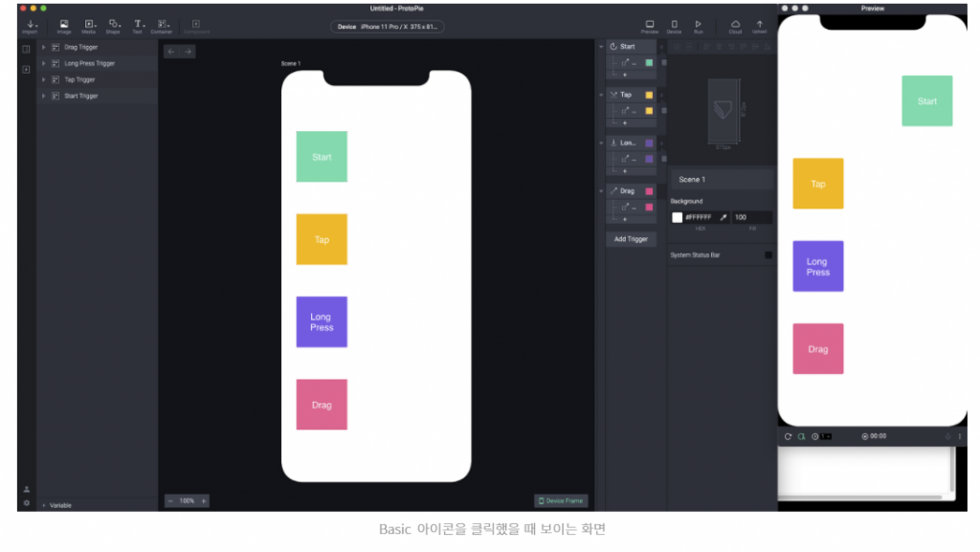Image resolution: width=980 pixels, height=552 pixels.
Task: Select the Image tool in the toolbar
Action: pos(64,26)
